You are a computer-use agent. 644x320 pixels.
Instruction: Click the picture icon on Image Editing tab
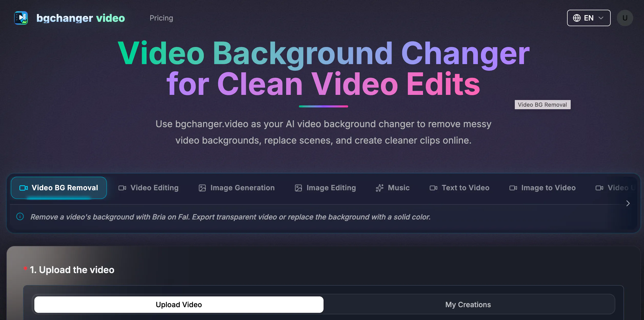coord(298,188)
